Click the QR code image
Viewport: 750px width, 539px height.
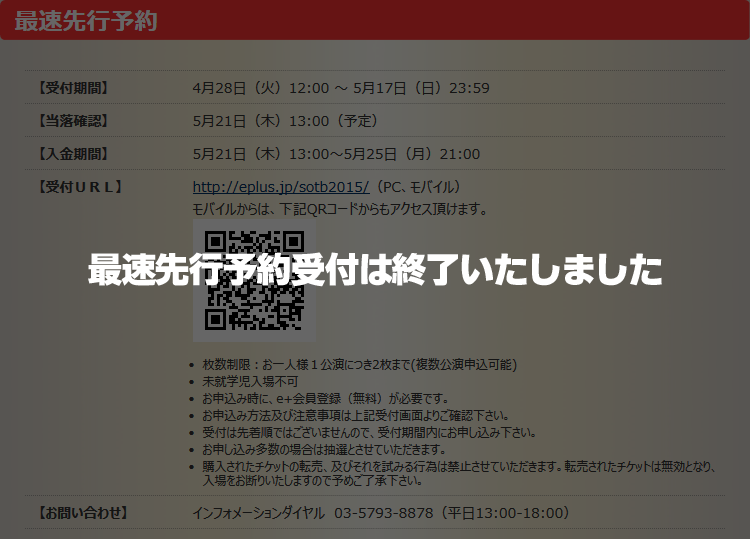pyautogui.click(x=254, y=281)
